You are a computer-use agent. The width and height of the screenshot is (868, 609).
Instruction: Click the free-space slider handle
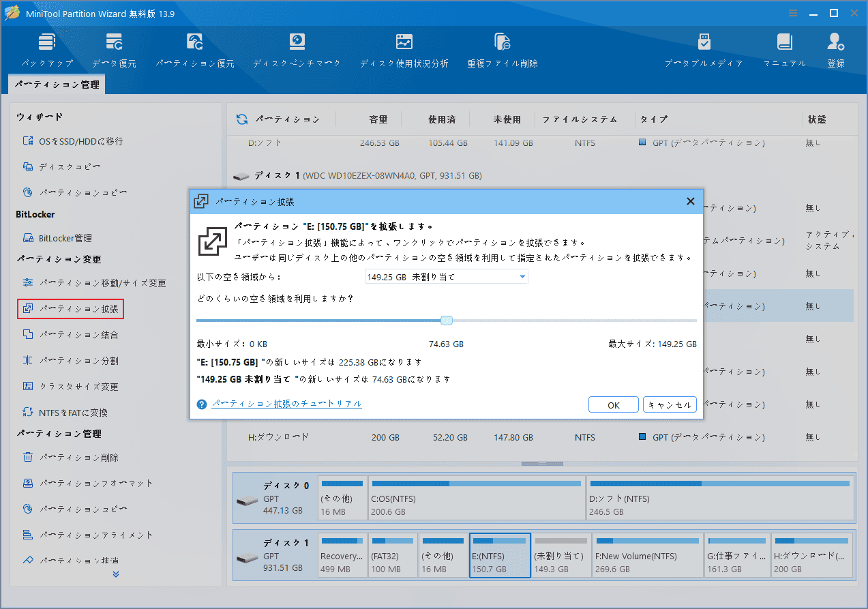point(447,321)
